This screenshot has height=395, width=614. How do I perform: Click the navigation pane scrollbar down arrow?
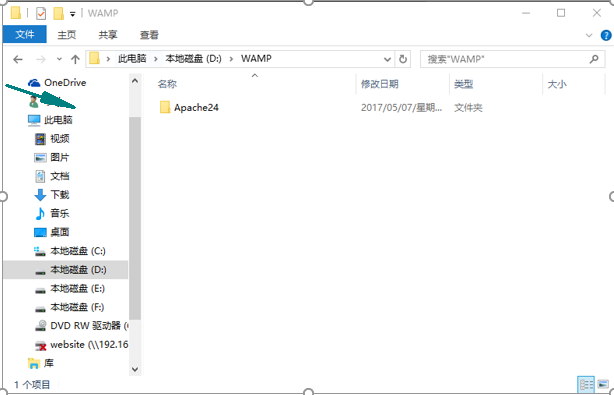click(x=135, y=369)
